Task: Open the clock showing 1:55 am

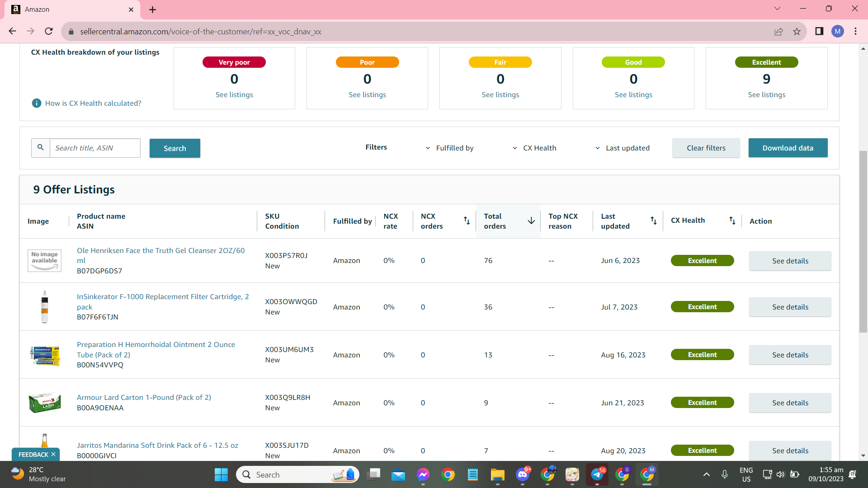Action: 826,474
